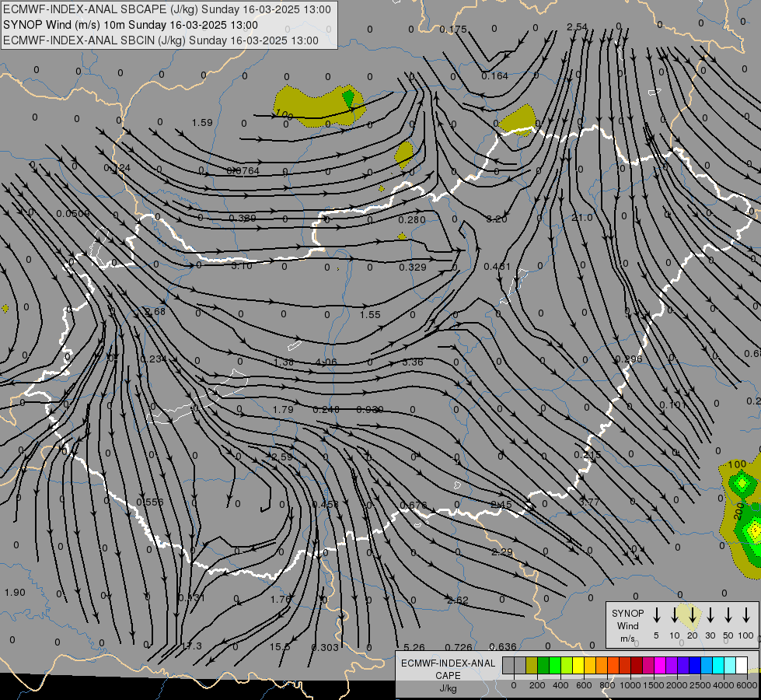Click the 0.280 value on the map

click(411, 220)
